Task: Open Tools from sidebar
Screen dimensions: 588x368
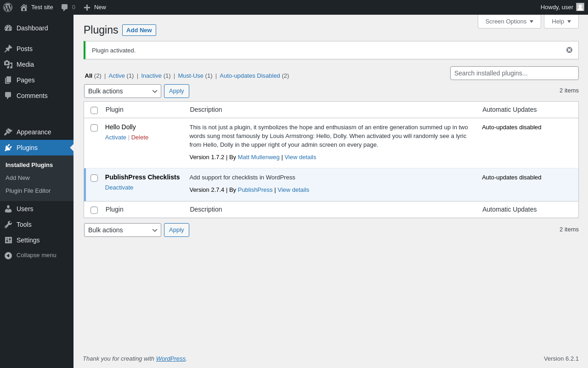Action: point(37,224)
